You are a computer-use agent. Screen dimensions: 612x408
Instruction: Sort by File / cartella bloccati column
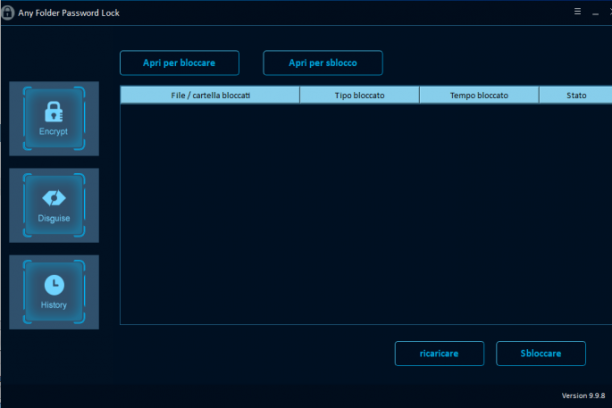(x=210, y=95)
